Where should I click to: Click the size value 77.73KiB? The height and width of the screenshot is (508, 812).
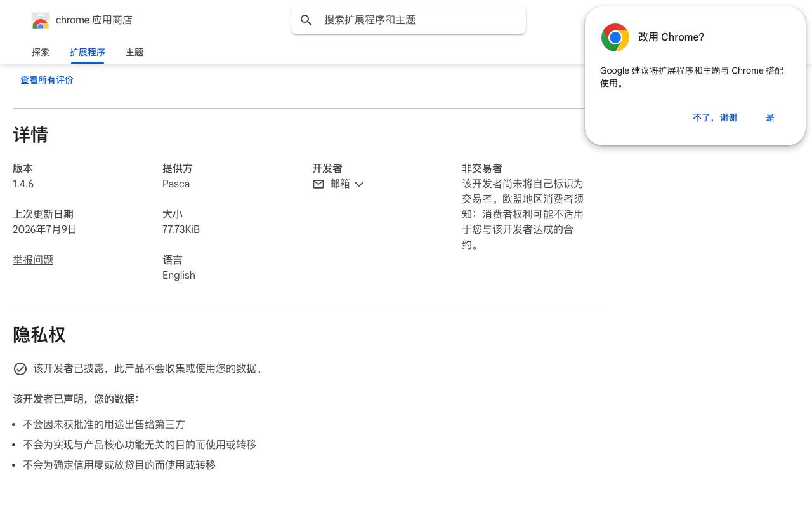pos(181,230)
